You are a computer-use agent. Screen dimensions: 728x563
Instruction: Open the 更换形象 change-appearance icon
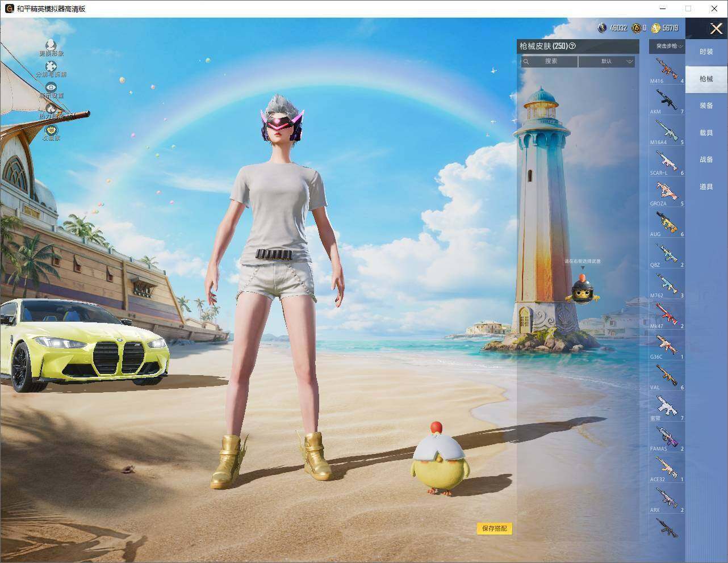(51, 45)
